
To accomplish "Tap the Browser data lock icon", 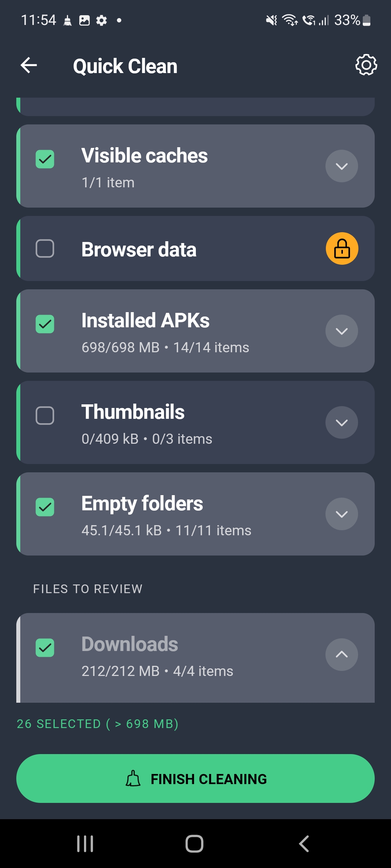I will [x=342, y=248].
